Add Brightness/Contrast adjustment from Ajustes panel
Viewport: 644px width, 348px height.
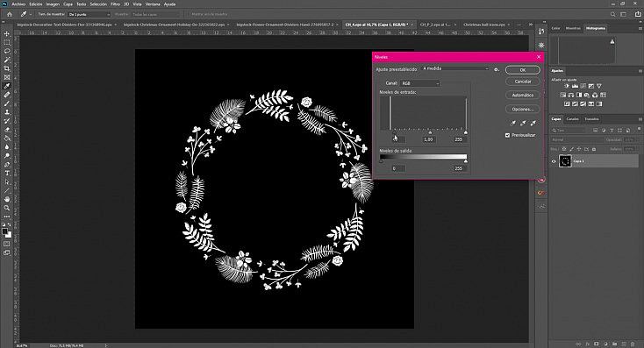pos(567,86)
